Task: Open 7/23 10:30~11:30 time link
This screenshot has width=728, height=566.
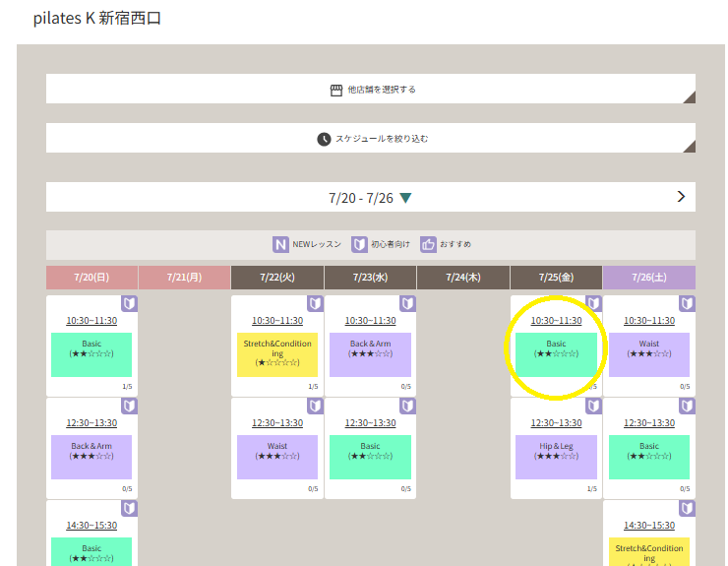Action: (x=370, y=321)
